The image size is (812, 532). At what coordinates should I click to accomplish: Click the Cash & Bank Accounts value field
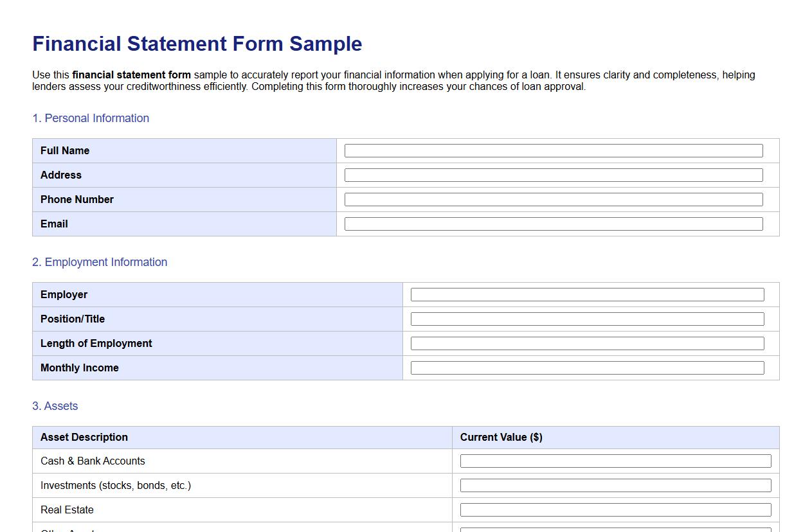click(615, 461)
